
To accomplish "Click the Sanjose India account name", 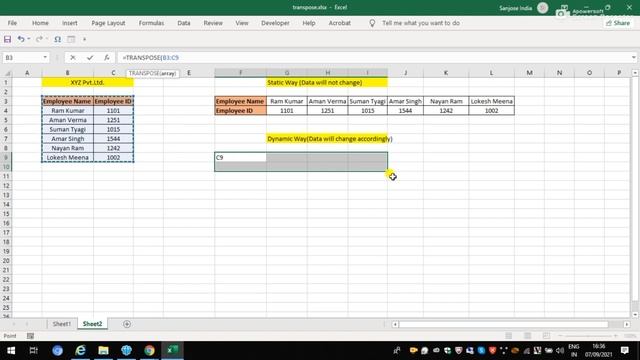I will click(x=516, y=8).
